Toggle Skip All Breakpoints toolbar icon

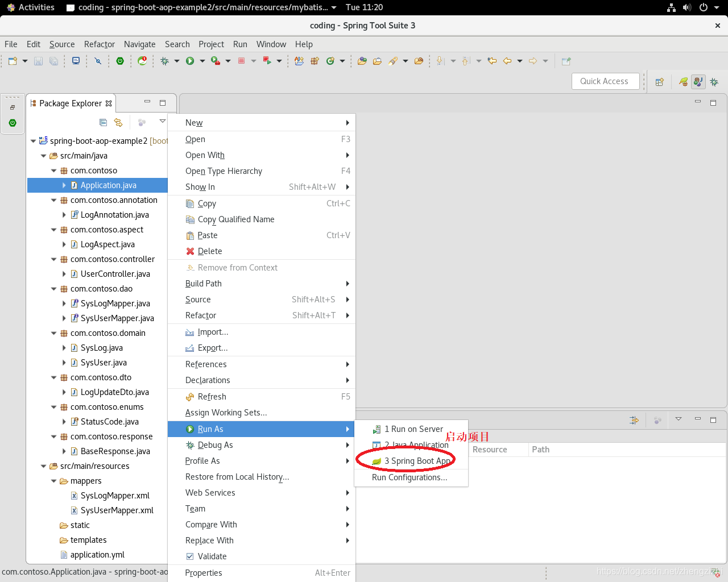(x=98, y=61)
